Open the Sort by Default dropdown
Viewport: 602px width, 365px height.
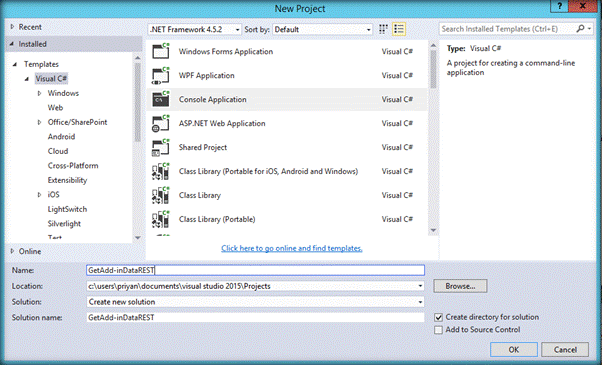(322, 30)
